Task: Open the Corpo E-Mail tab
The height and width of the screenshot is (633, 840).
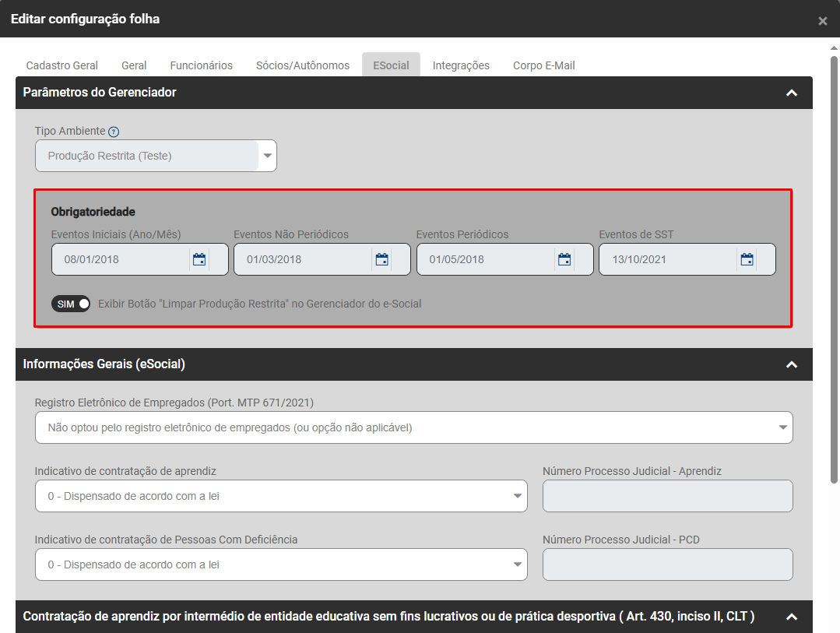Action: point(543,65)
